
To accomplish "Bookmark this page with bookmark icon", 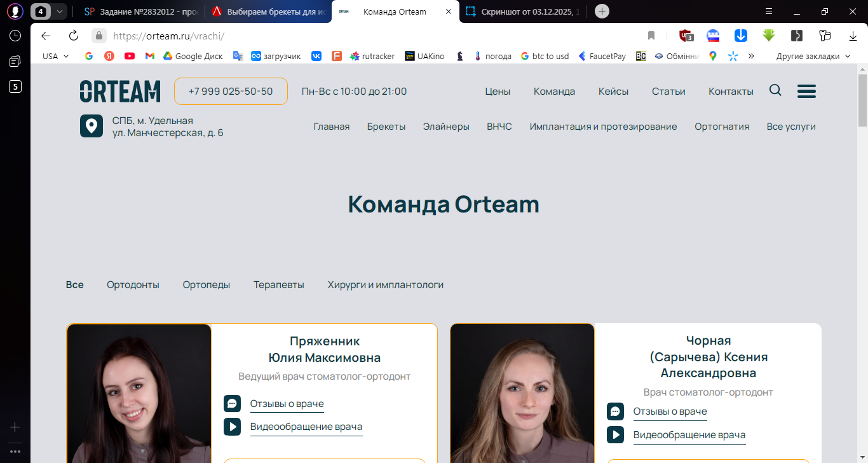I will [x=651, y=36].
